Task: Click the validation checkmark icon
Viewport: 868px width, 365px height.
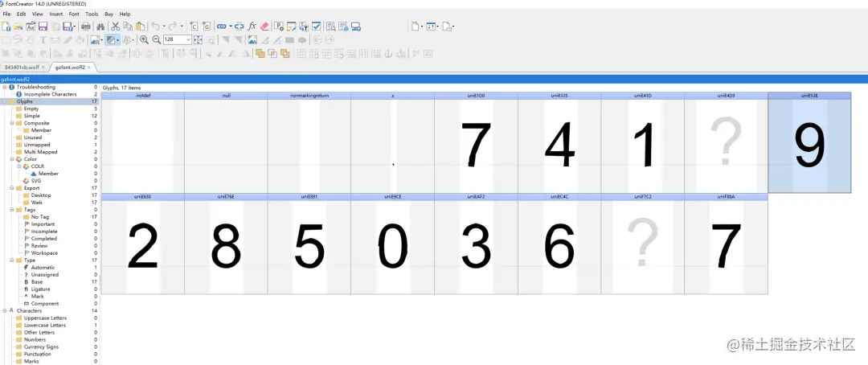Action: [x=317, y=26]
